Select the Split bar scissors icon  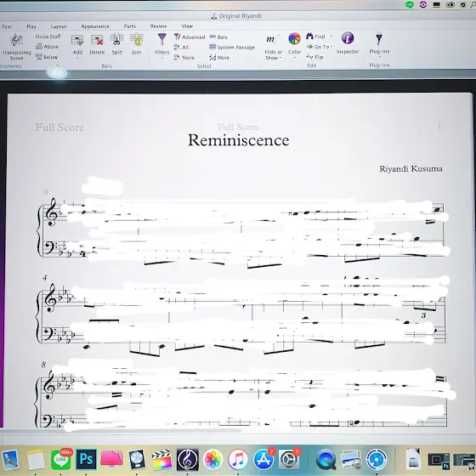click(117, 39)
